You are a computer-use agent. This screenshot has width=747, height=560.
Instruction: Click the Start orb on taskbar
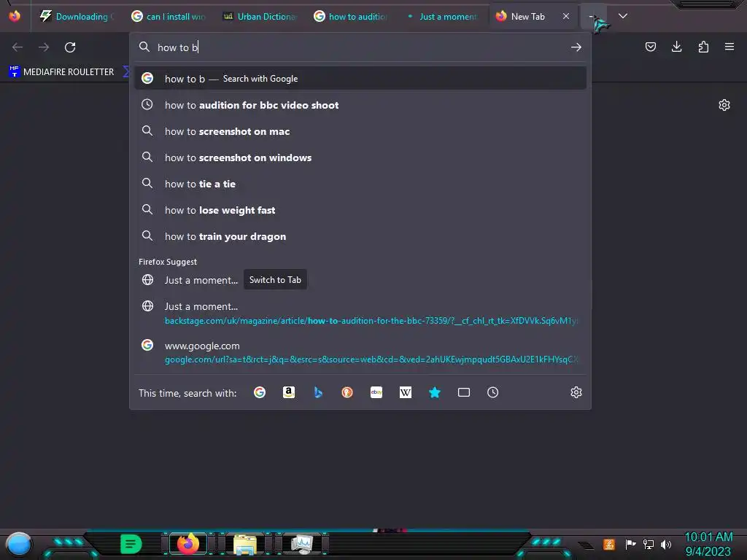pyautogui.click(x=19, y=544)
